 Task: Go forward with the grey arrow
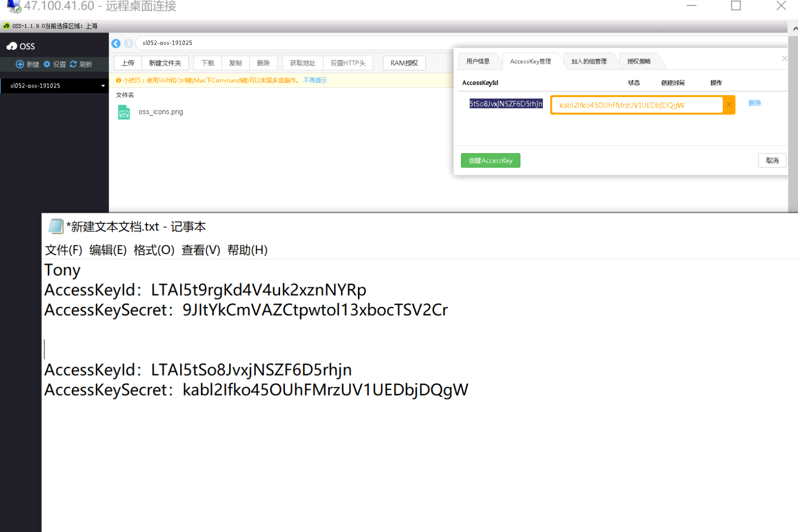coord(128,43)
